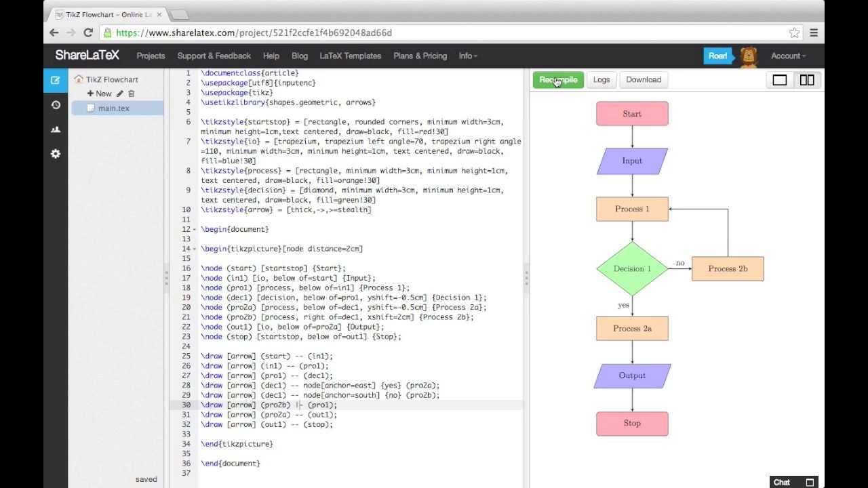Click the Output trapezium in preview
The image size is (868, 488).
(632, 375)
